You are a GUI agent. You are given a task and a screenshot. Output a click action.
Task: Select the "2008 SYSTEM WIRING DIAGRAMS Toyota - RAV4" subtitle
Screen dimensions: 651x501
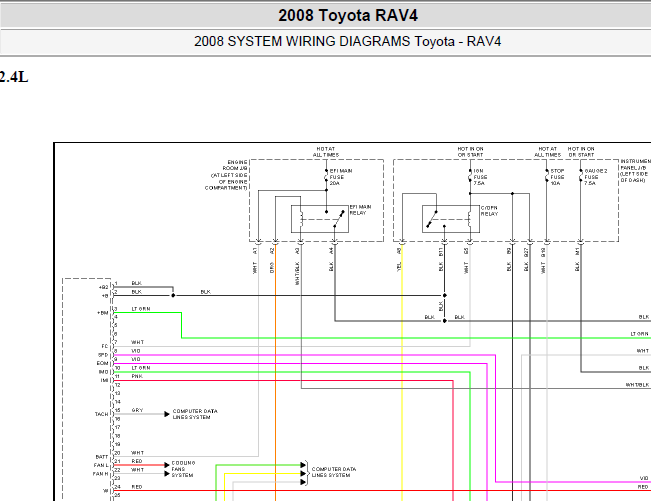tap(348, 42)
